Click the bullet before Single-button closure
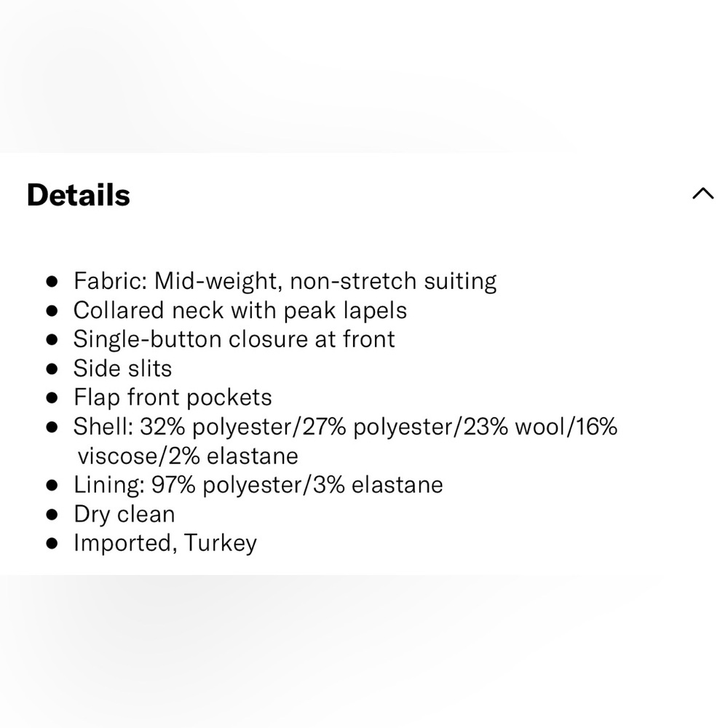Screen dimensions: 728x728 coord(52,339)
